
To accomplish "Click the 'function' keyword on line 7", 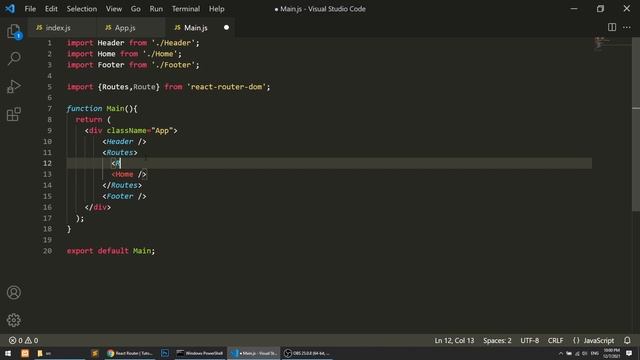I will pyautogui.click(x=84, y=109).
